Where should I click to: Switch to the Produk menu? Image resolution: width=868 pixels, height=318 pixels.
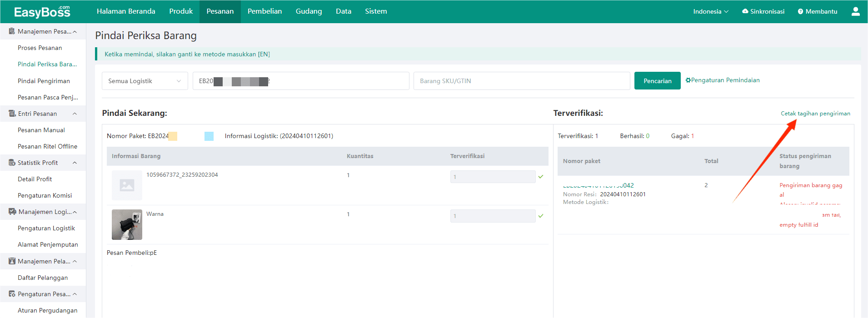(x=181, y=11)
